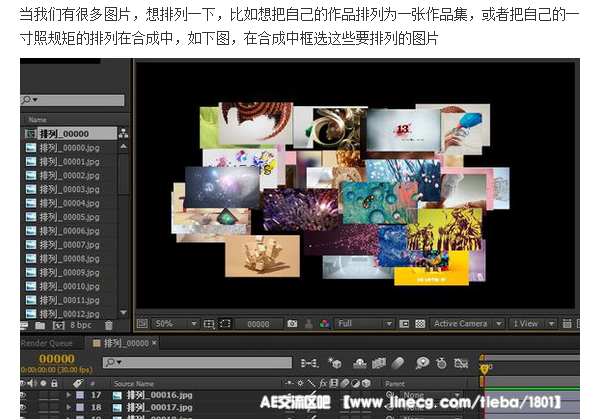Select 排列_00012.jpg in the Project panel
Viewport: 596px width, 419px height.
70,314
